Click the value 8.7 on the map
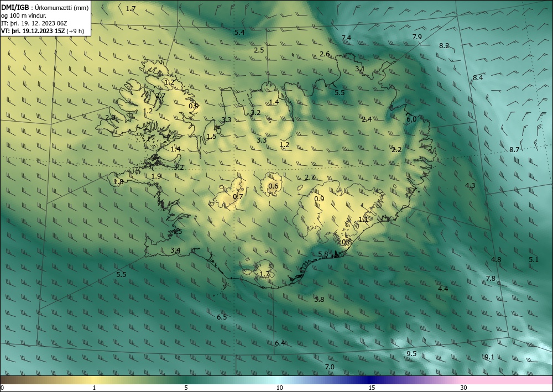 (x=514, y=149)
